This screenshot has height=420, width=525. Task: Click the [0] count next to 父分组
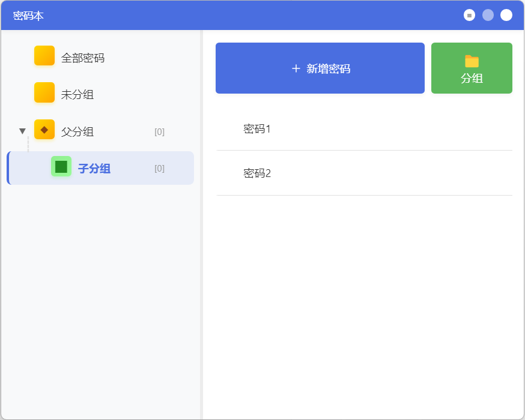click(x=159, y=132)
